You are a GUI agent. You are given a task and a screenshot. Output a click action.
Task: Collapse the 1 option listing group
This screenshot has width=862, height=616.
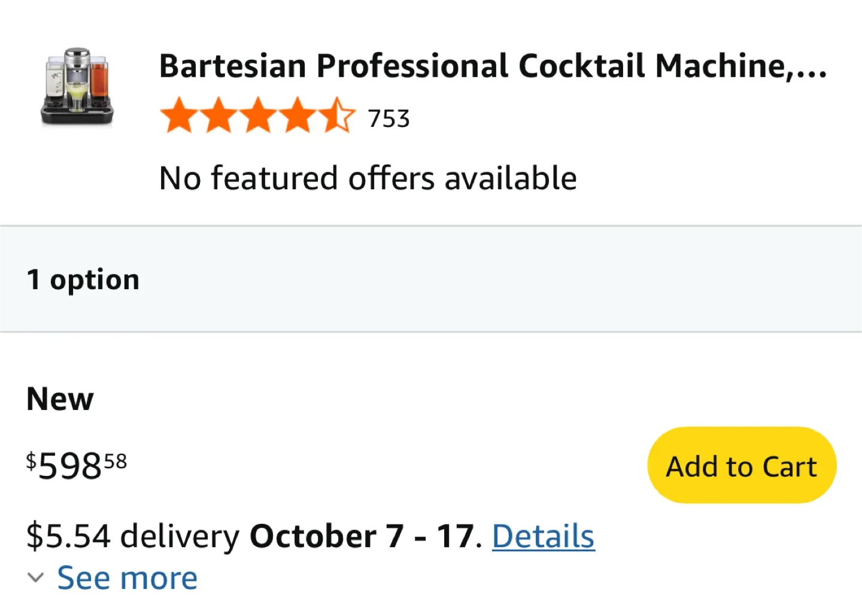83,278
